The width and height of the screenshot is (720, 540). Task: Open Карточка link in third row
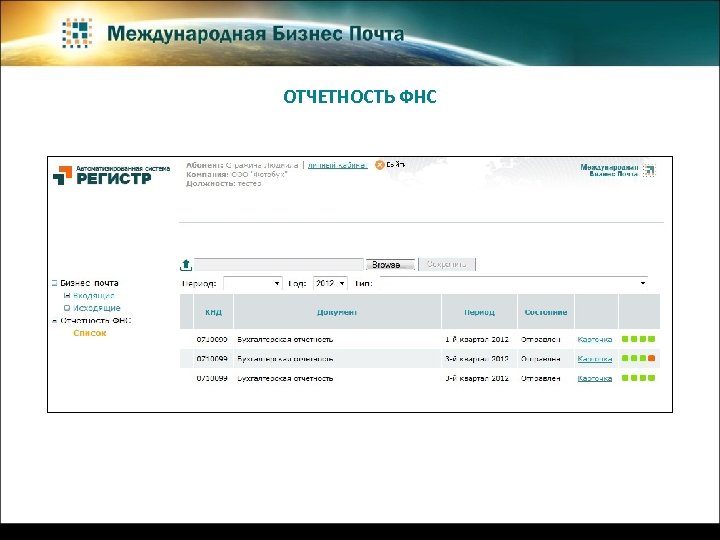pyautogui.click(x=595, y=378)
